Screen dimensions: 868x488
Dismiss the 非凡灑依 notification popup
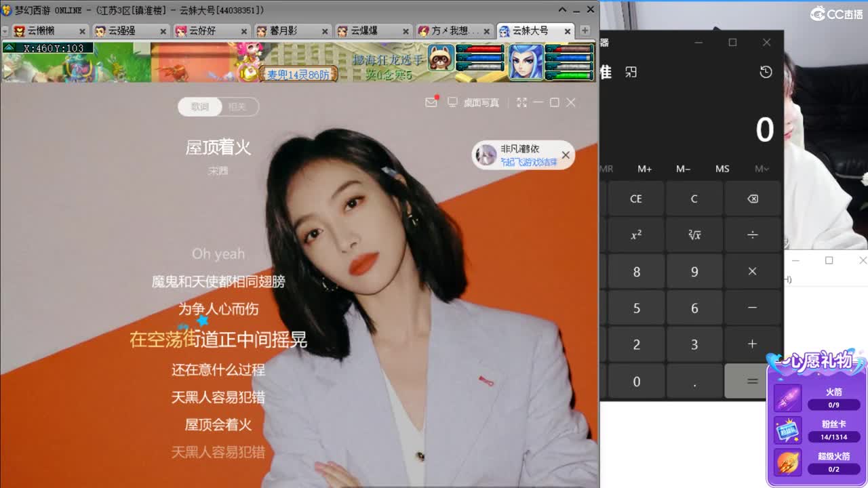pos(566,155)
